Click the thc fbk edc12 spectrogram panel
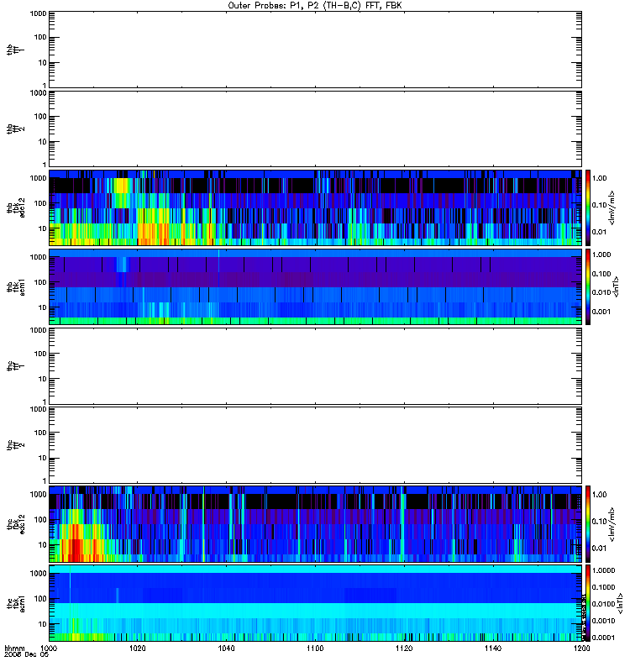Image resolution: width=630 pixels, height=672 pixels. coord(315,523)
